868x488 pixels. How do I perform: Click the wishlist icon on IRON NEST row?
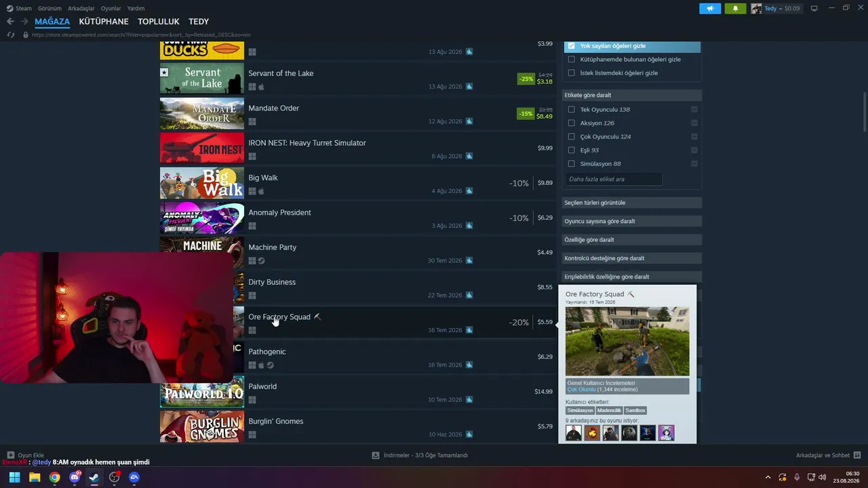[x=469, y=157]
